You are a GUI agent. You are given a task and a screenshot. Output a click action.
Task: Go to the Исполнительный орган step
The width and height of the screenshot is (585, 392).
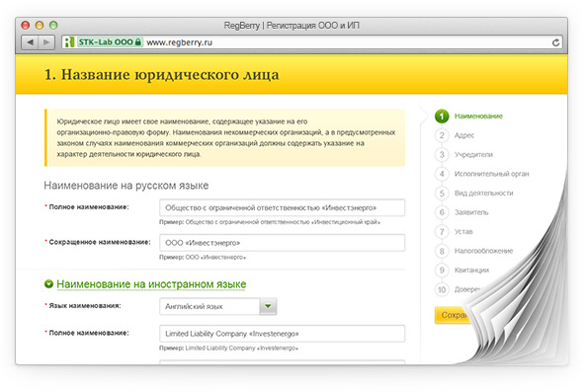pyautogui.click(x=491, y=174)
